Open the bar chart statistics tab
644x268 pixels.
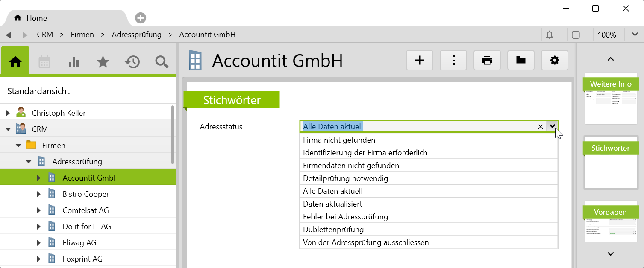tap(74, 62)
